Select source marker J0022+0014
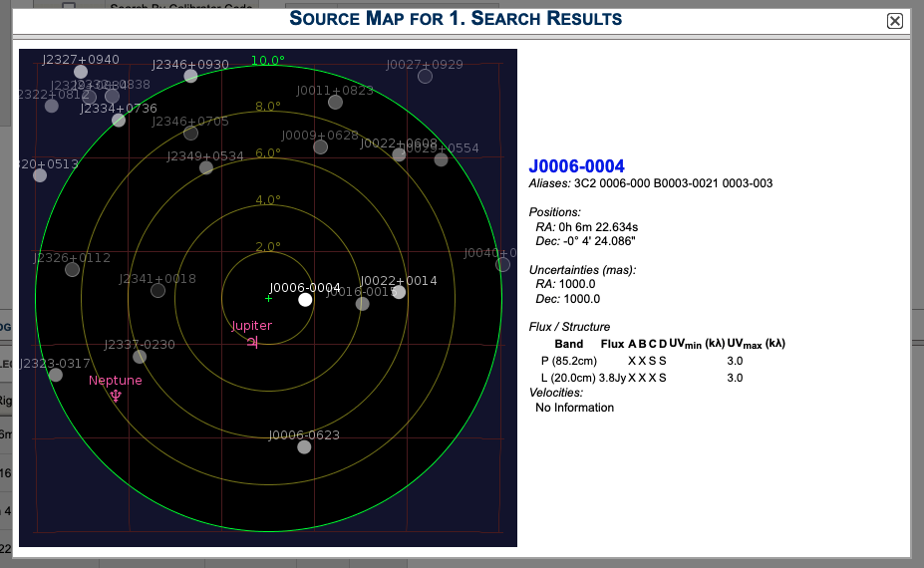Viewport: 924px width, 568px height. point(399,292)
